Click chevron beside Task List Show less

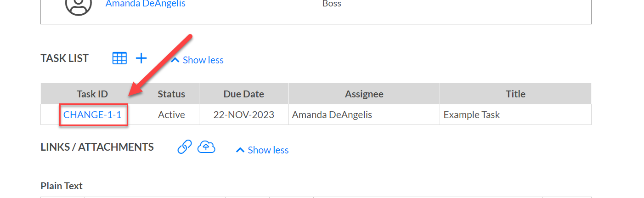click(x=175, y=60)
